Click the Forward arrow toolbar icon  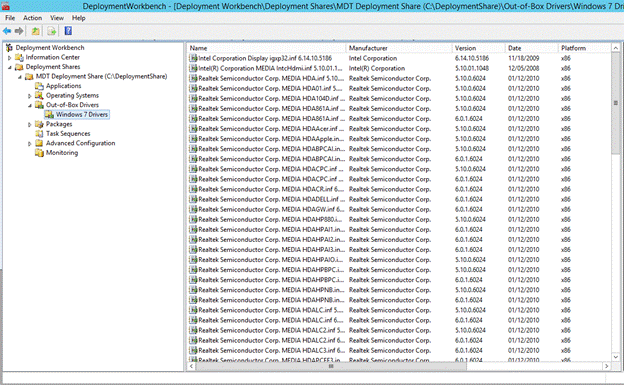click(19, 31)
